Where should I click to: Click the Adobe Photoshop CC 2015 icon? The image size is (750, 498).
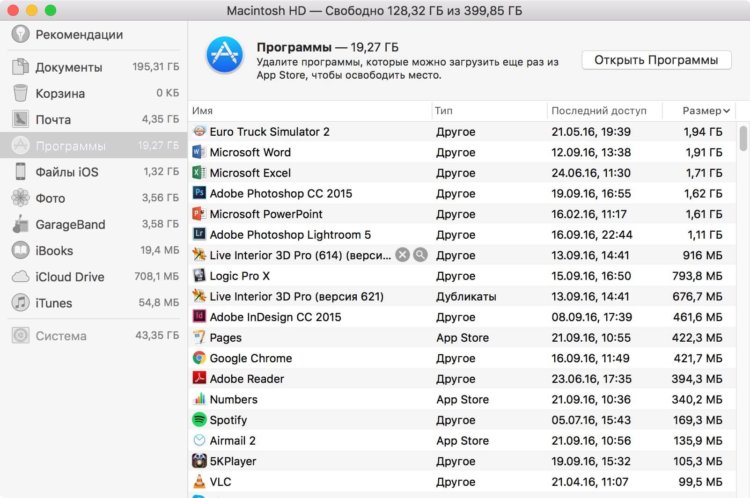point(199,193)
